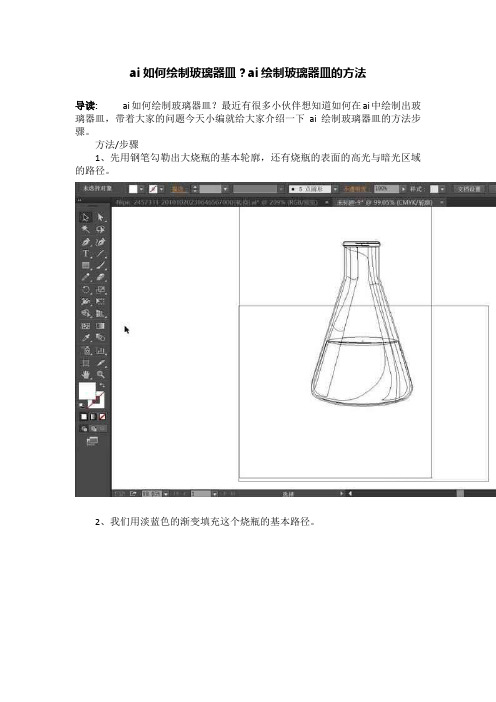
Task: Activate the Perspective Grid tool
Action: pyautogui.click(x=100, y=314)
